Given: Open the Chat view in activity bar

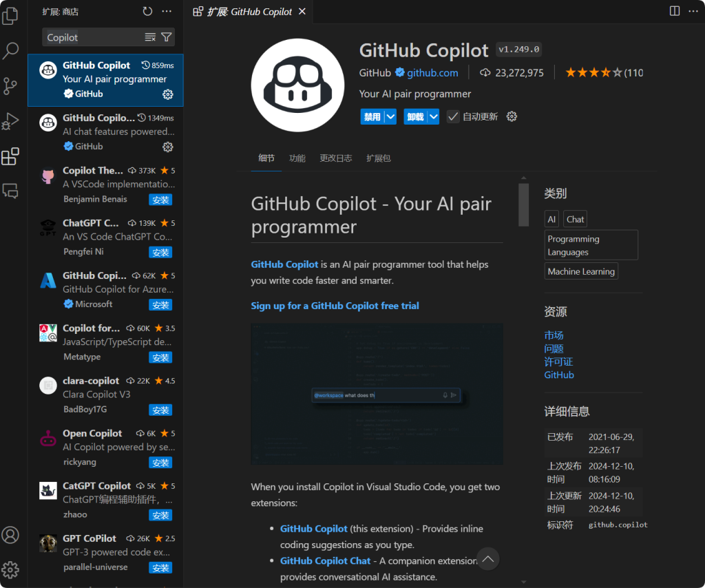Looking at the screenshot, I should (10, 191).
